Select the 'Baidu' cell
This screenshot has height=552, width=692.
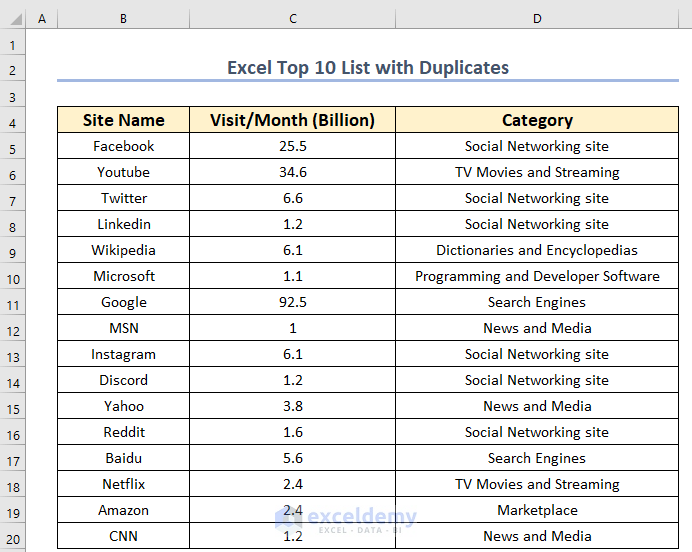pos(124,458)
